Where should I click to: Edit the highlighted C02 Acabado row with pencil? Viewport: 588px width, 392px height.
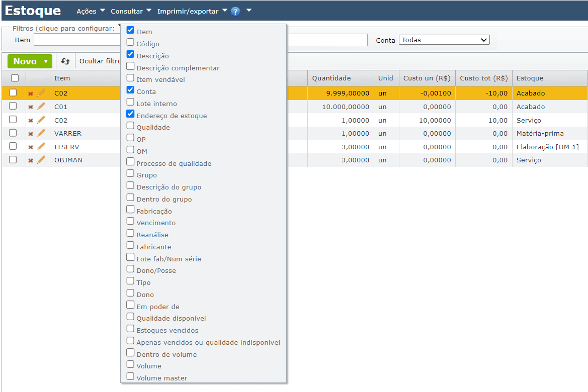41,92
